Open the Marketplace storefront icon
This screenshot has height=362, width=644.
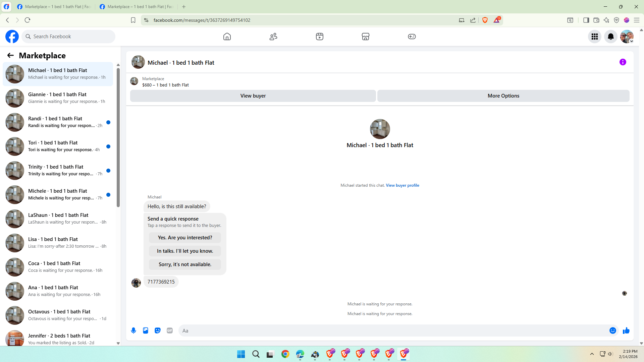pyautogui.click(x=366, y=37)
